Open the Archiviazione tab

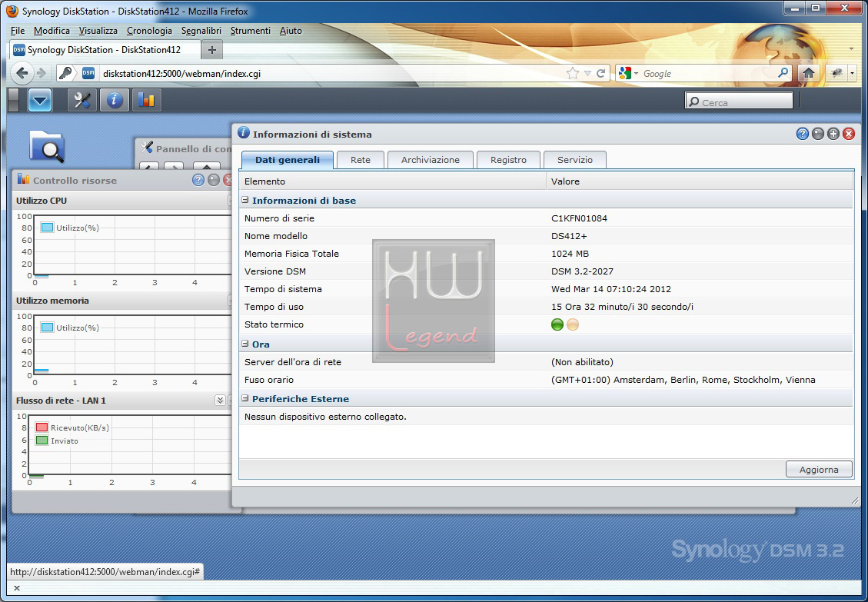(430, 159)
